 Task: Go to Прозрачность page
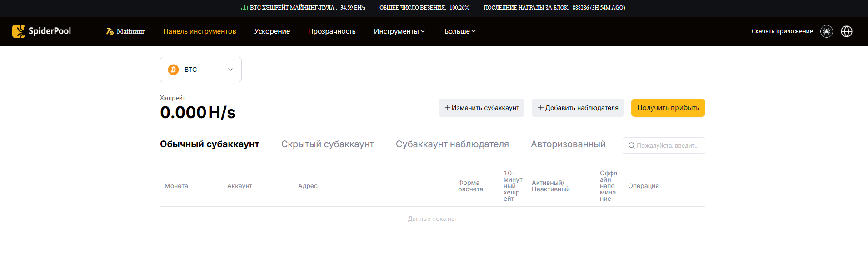(x=332, y=31)
